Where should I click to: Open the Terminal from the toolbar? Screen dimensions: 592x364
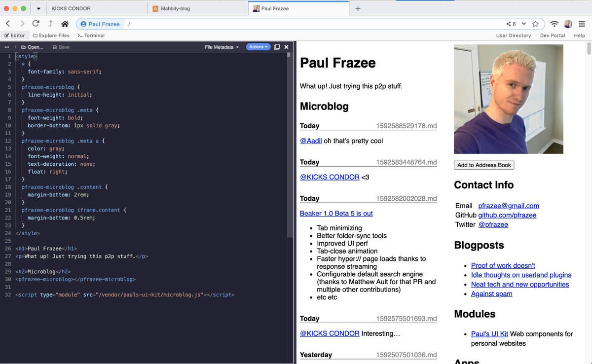[91, 36]
